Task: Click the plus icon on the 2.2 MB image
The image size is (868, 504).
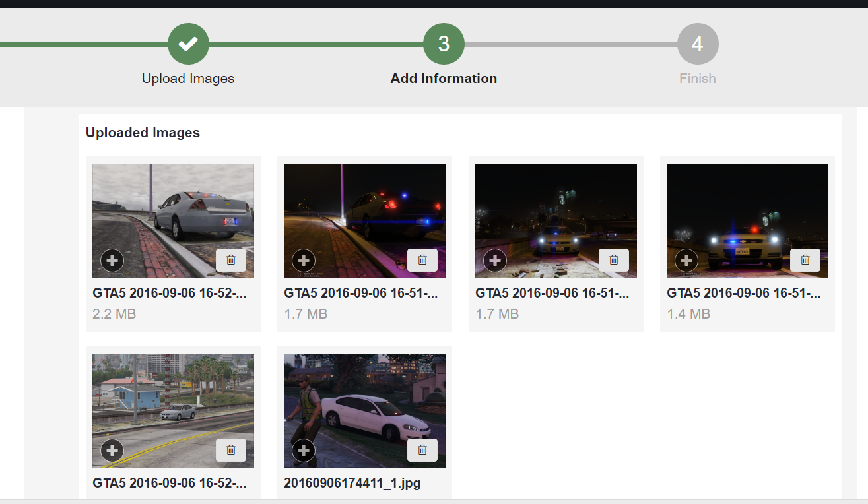Action: click(x=112, y=261)
